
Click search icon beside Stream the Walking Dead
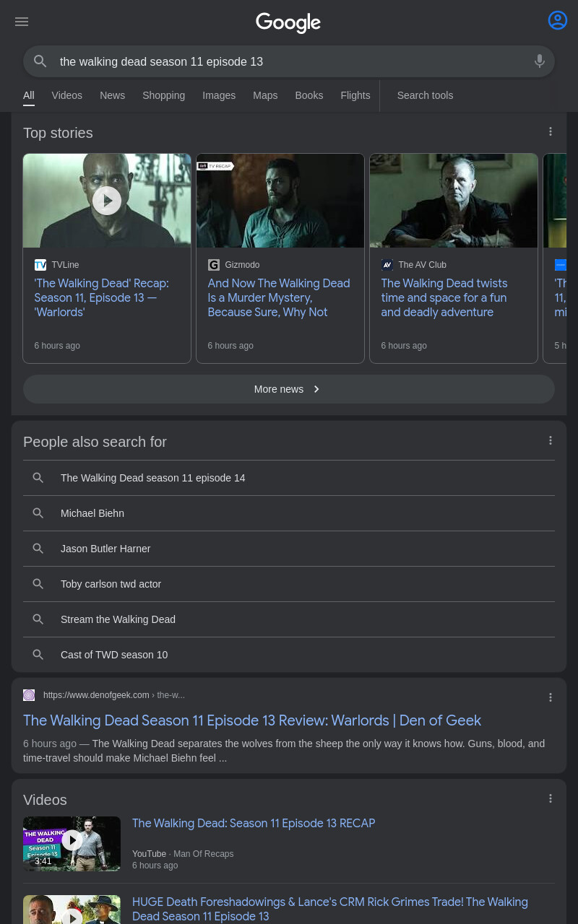pyautogui.click(x=38, y=619)
